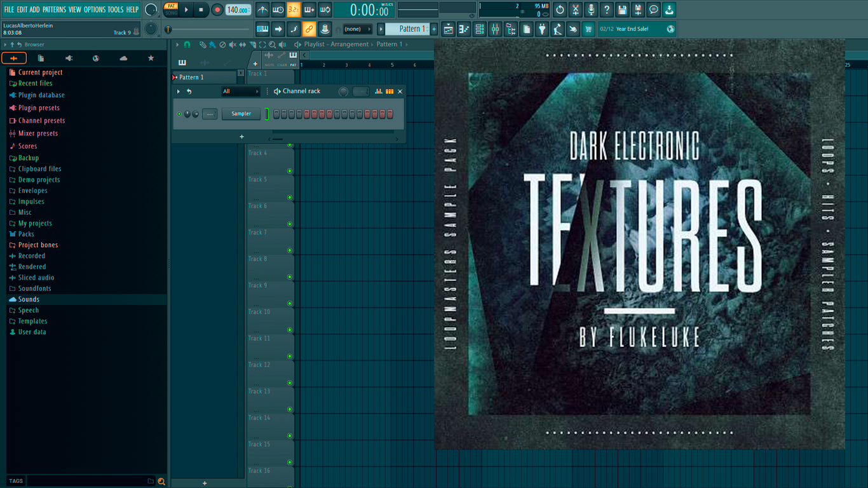Open the Piano roll view icon
The image size is (868, 488).
tap(464, 29)
